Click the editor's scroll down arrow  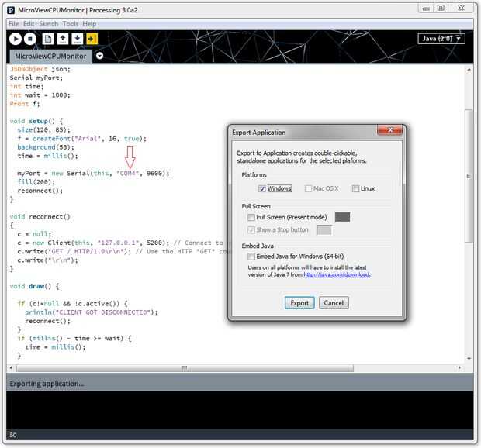coord(469,358)
